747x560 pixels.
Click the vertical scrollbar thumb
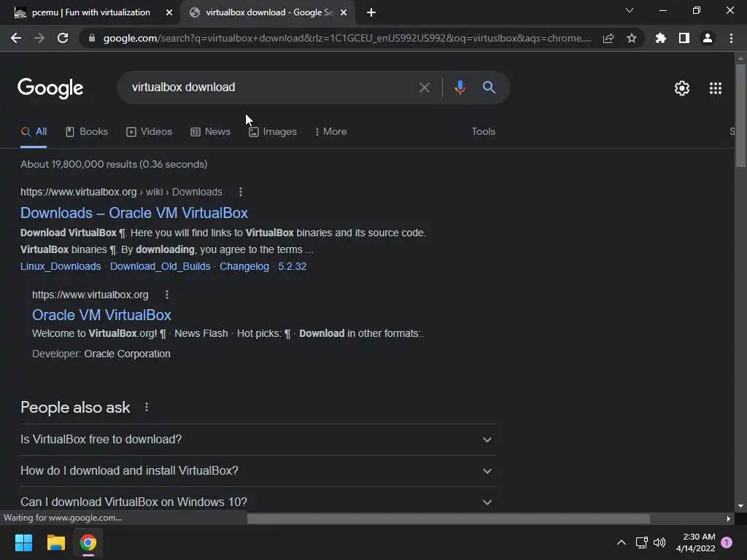point(740,116)
